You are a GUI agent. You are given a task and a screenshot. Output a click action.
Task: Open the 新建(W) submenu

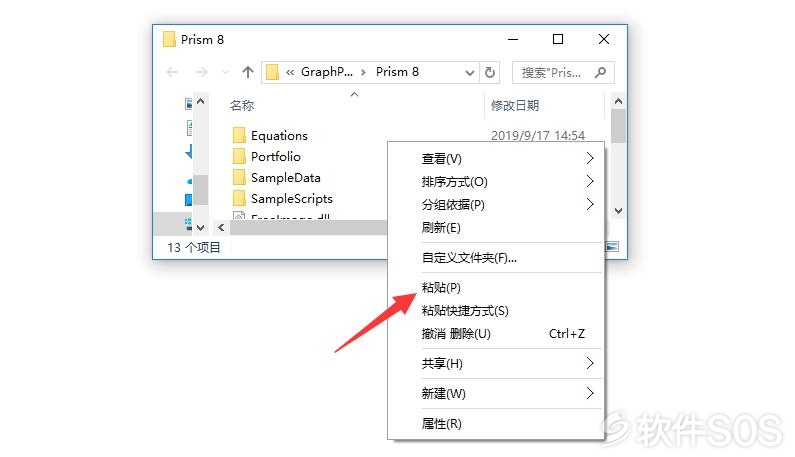496,393
